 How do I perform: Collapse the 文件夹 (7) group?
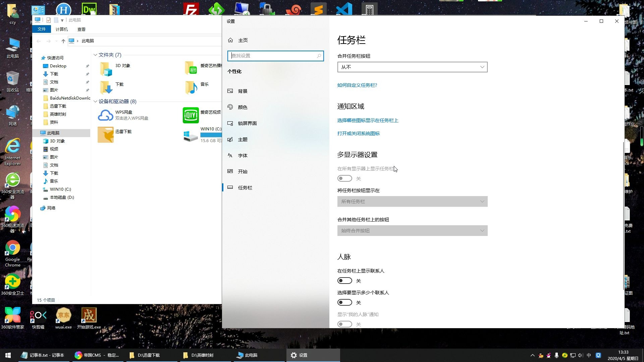pos(95,55)
